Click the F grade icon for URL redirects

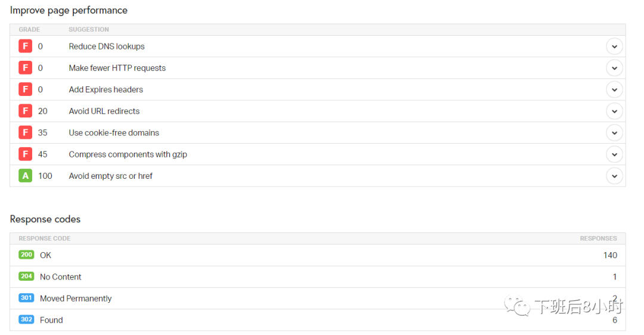point(26,111)
